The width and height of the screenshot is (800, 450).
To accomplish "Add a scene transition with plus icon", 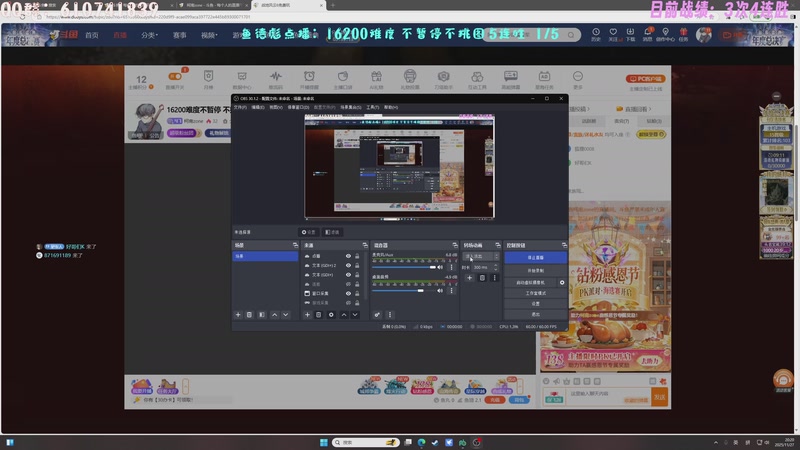I will [469, 278].
